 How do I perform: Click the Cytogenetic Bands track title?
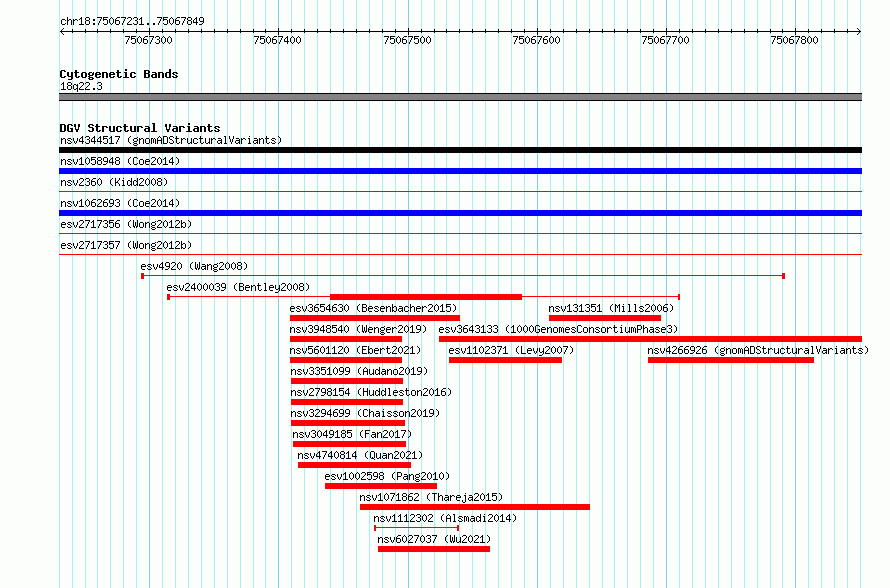tap(119, 74)
